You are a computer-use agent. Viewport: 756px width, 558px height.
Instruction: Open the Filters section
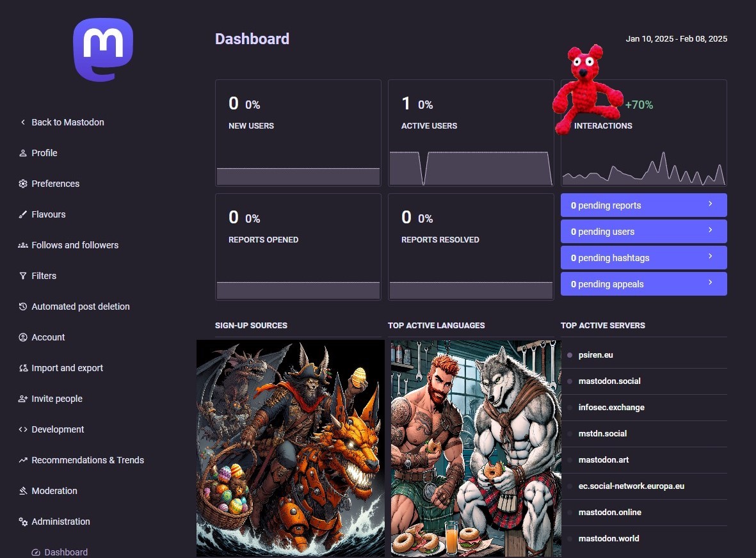[x=44, y=276]
